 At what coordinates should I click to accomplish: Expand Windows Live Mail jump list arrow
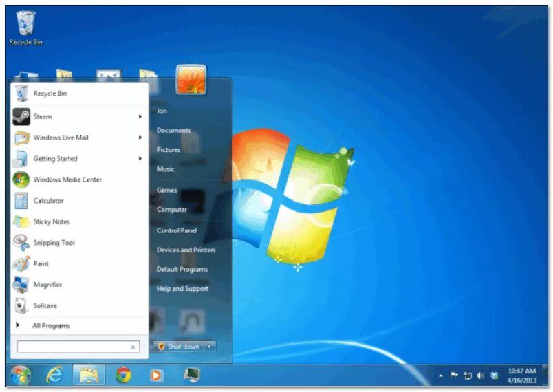(140, 138)
